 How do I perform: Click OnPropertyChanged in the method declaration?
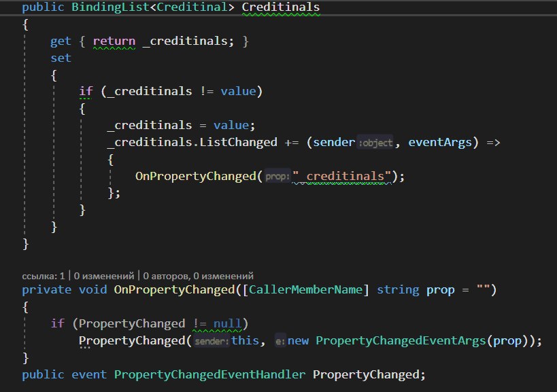[174, 290]
